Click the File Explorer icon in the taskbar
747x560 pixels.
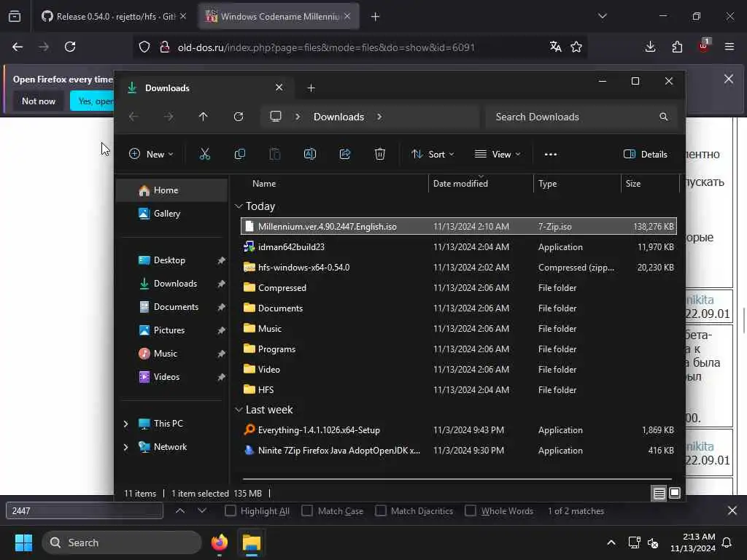point(252,542)
